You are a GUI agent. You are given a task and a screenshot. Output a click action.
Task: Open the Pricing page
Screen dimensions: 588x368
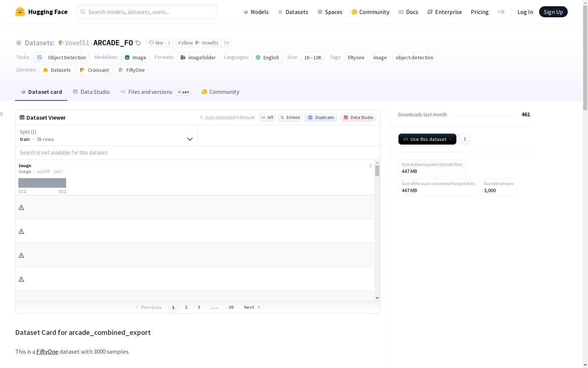click(x=480, y=12)
